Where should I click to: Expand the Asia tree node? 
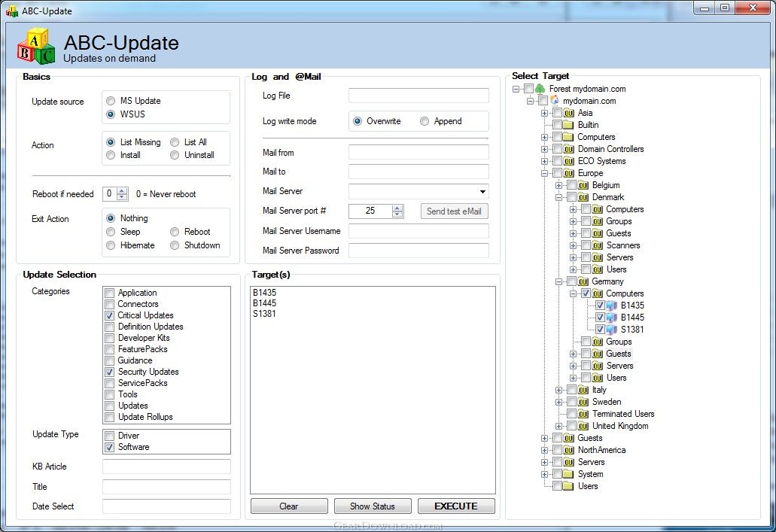point(544,113)
